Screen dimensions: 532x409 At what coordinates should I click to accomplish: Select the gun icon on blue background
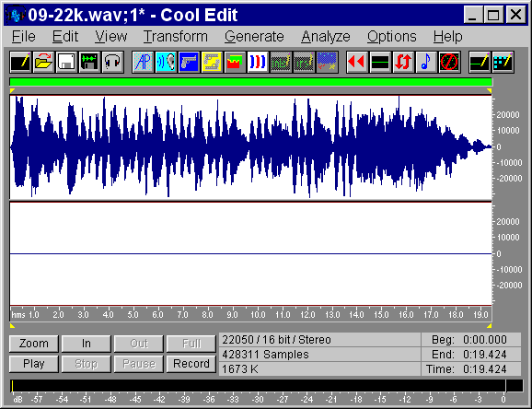(189, 62)
